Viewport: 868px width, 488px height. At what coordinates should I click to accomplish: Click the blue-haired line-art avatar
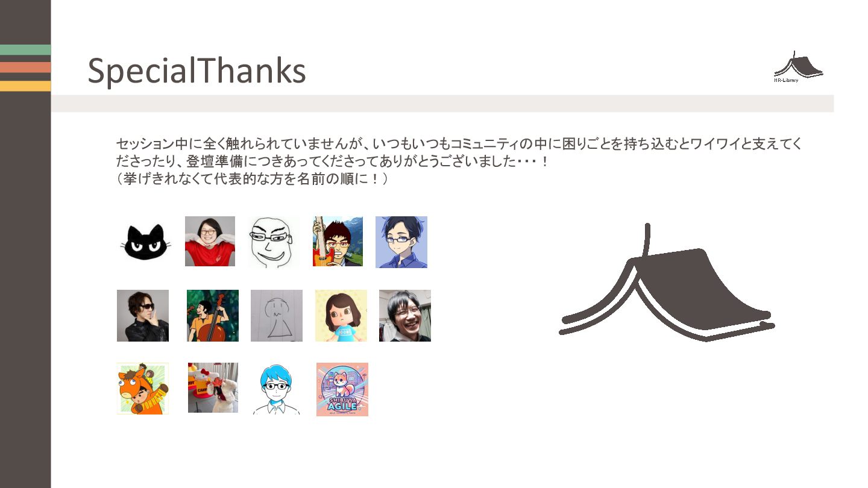[x=277, y=389]
